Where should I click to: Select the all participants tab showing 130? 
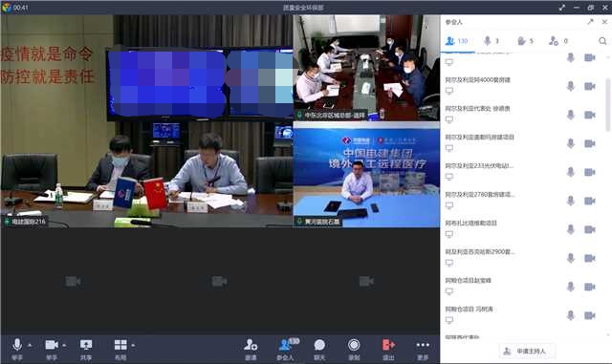tap(457, 41)
